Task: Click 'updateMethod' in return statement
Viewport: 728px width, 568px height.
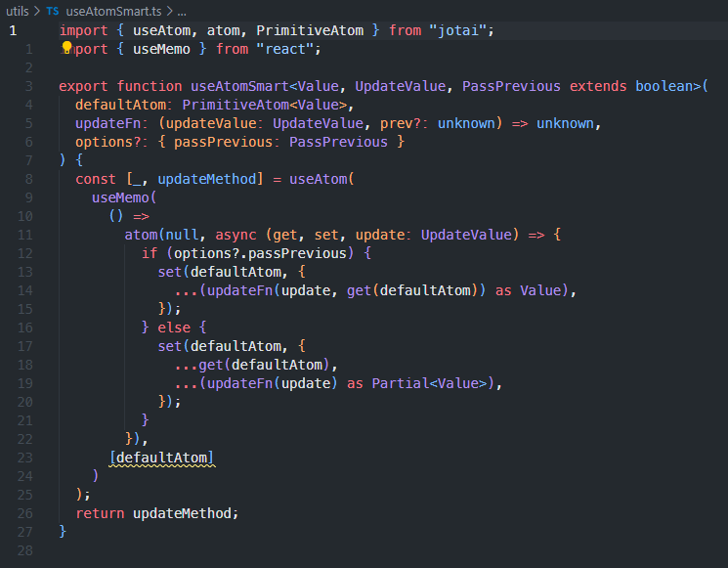Action: coord(182,513)
